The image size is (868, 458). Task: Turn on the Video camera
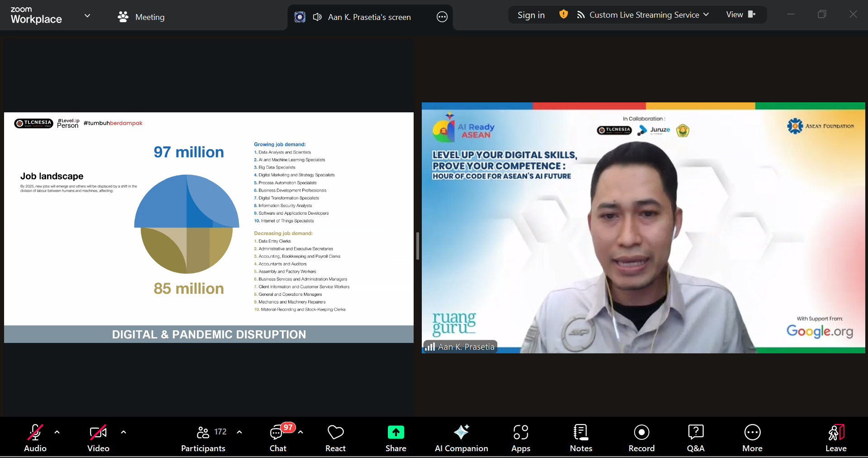tap(98, 438)
